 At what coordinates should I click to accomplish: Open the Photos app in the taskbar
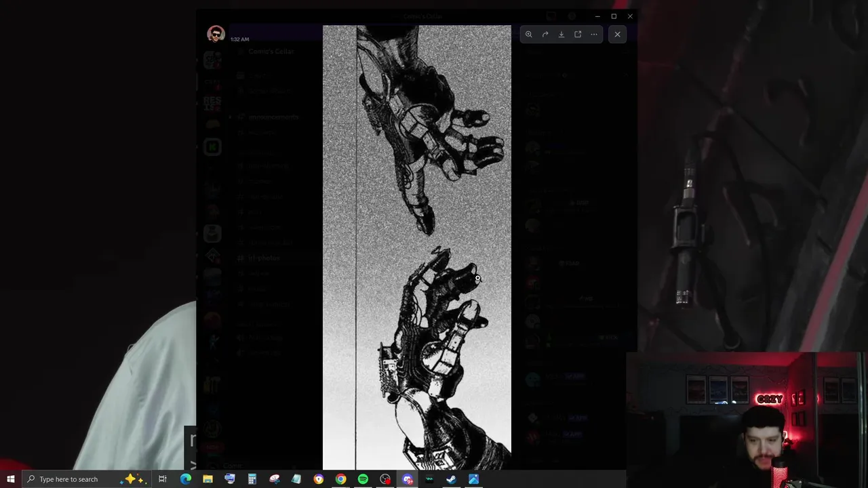pos(473,479)
